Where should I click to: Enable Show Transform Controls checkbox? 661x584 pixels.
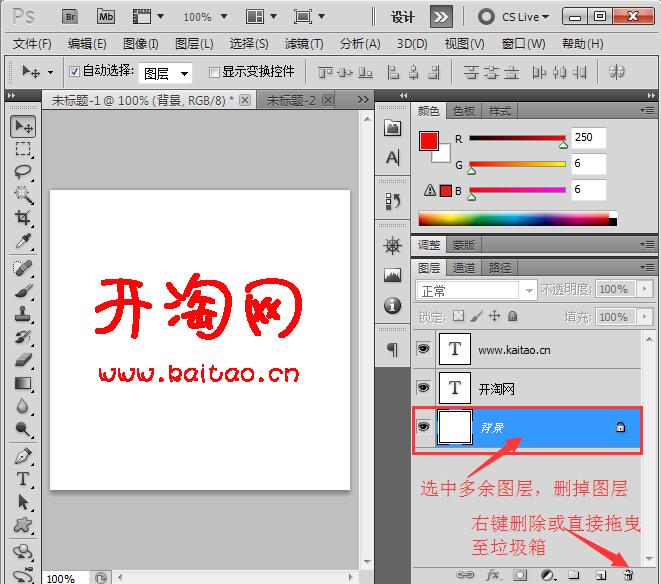pyautogui.click(x=214, y=73)
